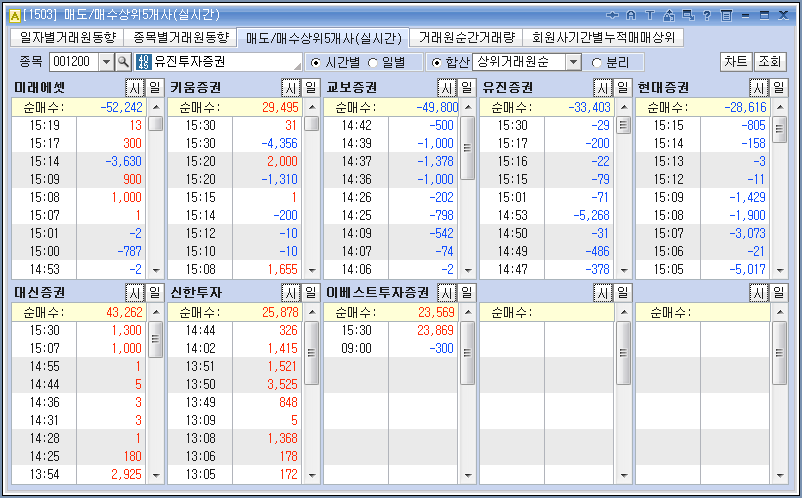Click the help question mark icon

pyautogui.click(x=707, y=15)
